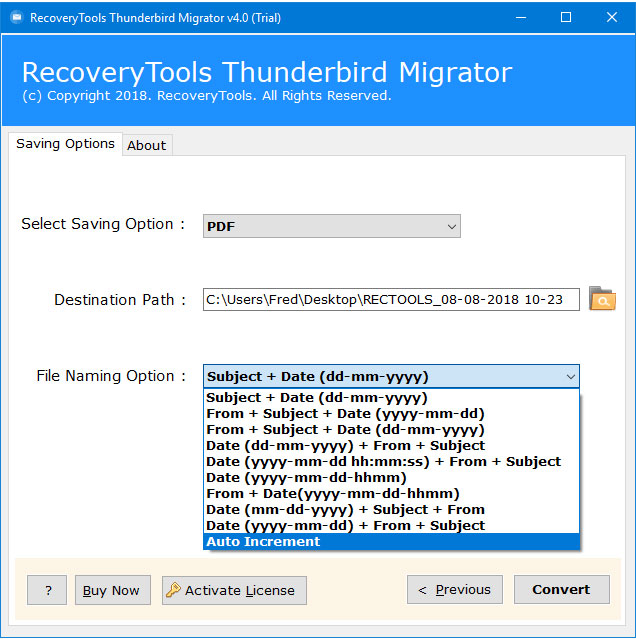Select From + Date(yyyy-mm-dd-hhmm) option
Viewport: 636px width, 639px height.
coord(391,494)
